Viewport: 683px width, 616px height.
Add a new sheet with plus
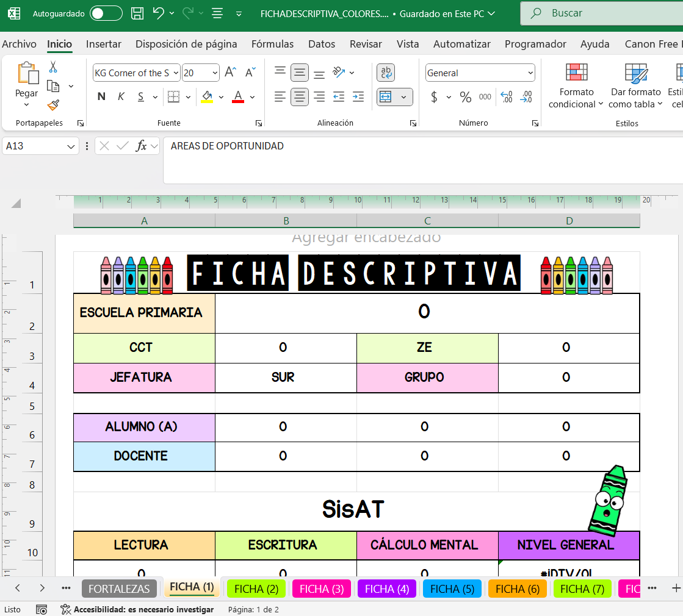click(676, 588)
